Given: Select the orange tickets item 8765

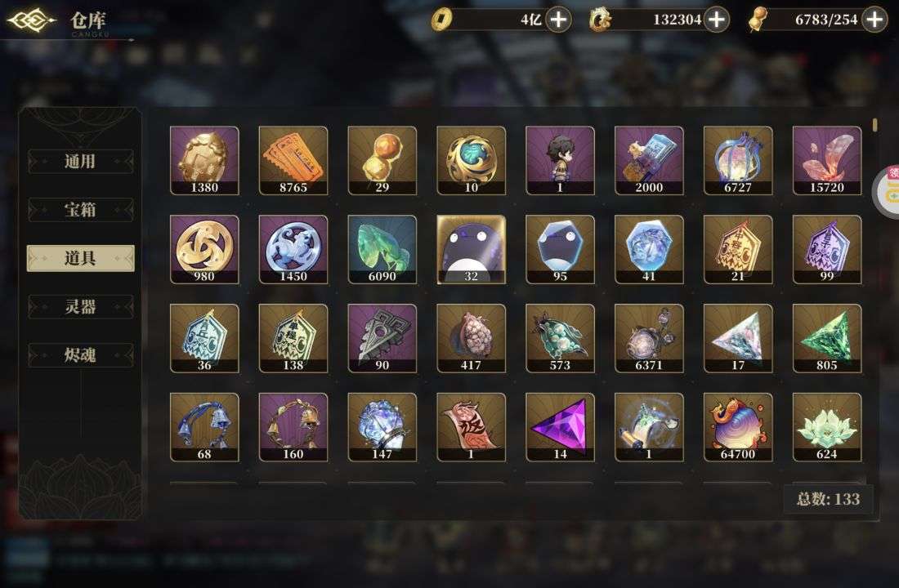Looking at the screenshot, I should click(293, 160).
